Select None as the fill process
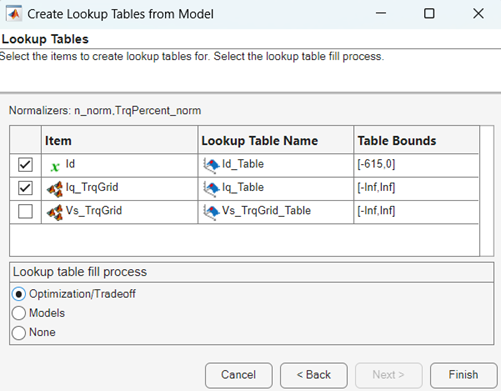The width and height of the screenshot is (501, 391). point(19,333)
